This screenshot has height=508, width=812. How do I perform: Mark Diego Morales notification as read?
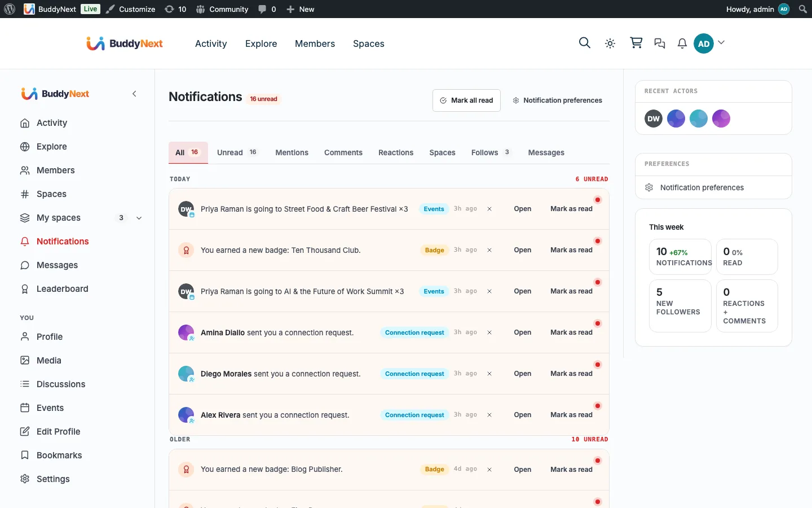(571, 374)
